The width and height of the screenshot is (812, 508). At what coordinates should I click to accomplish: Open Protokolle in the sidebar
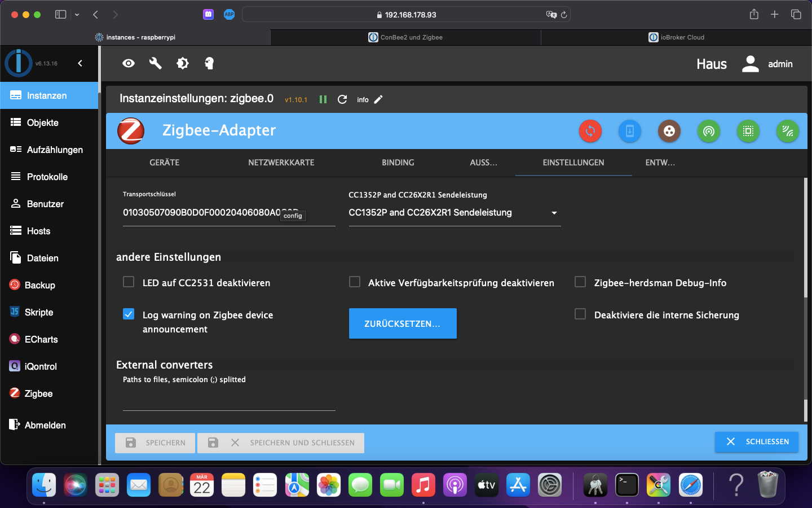pos(49,177)
